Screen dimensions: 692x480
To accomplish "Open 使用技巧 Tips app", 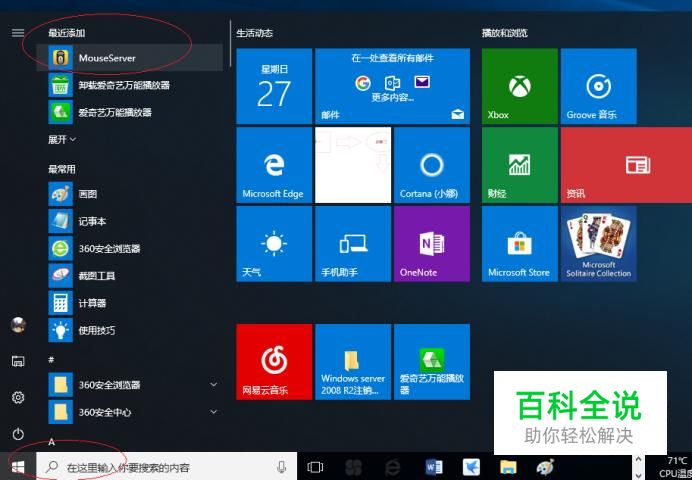I will point(130,330).
